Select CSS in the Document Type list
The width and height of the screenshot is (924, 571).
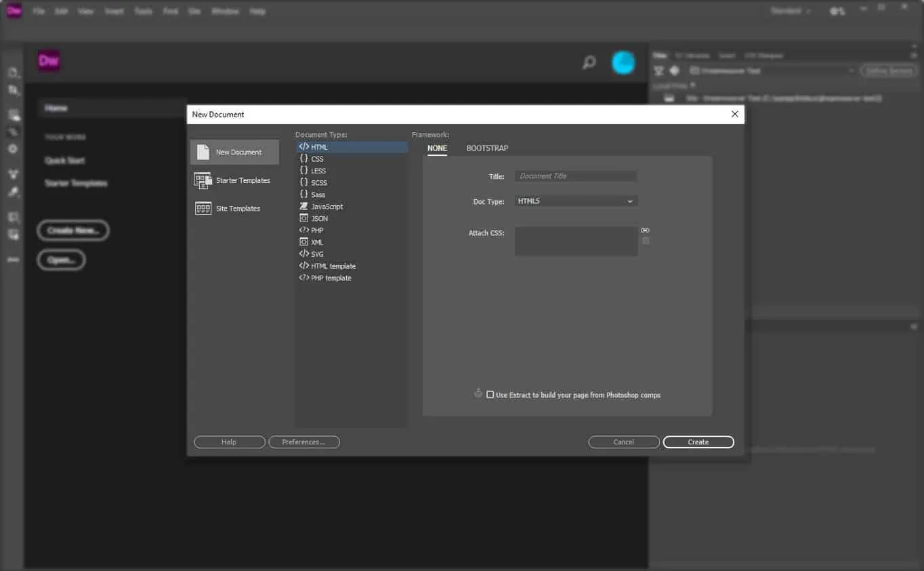tap(317, 159)
